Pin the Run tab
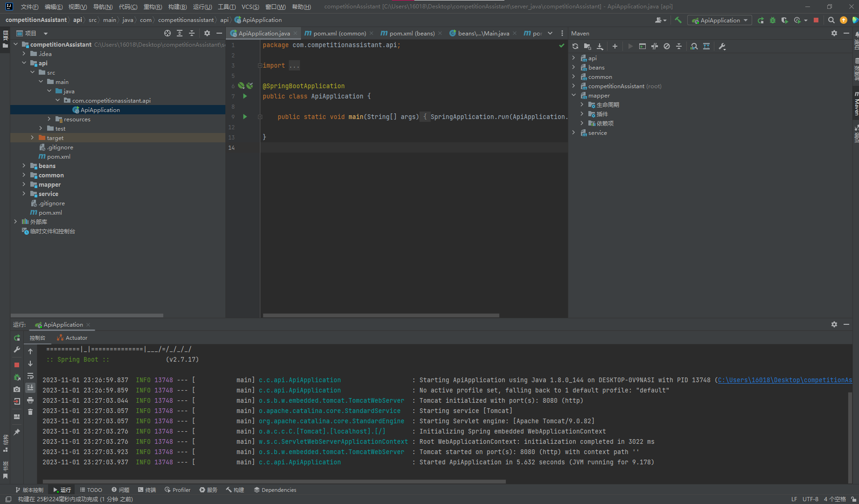The height and width of the screenshot is (504, 859). (17, 432)
